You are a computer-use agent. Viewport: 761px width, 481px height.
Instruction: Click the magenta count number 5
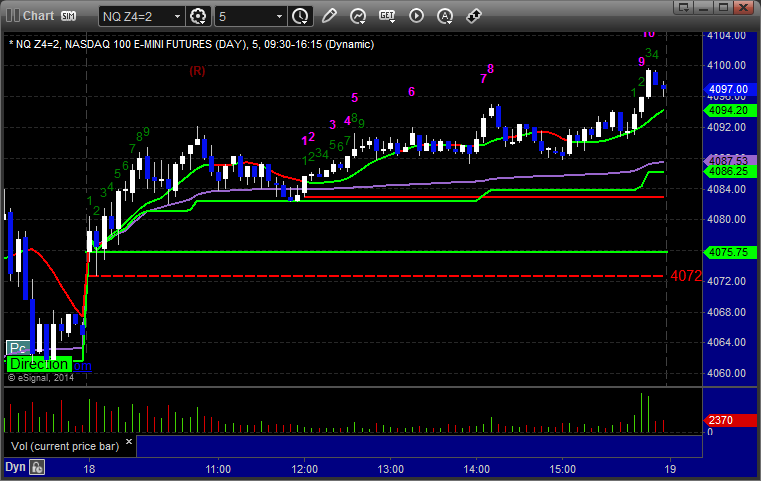tap(355, 98)
